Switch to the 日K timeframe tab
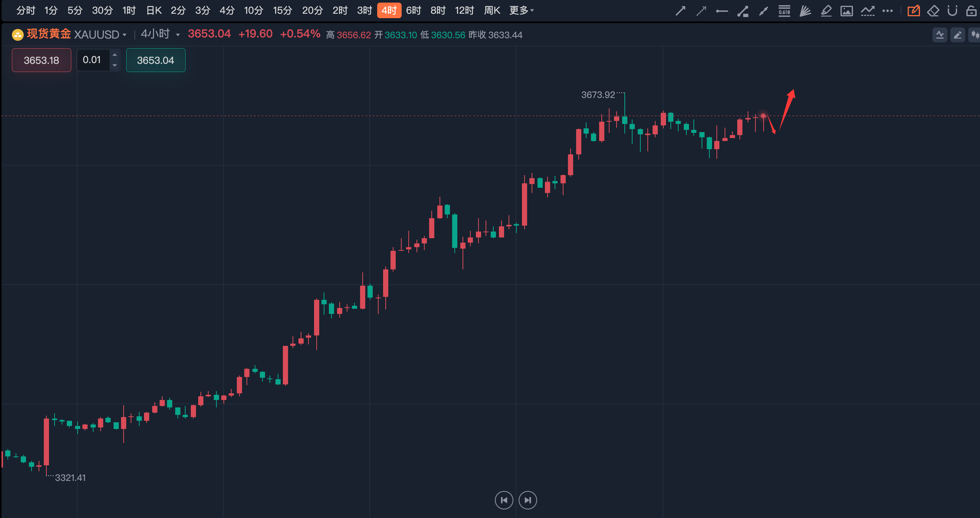The height and width of the screenshot is (518, 980). pos(154,10)
